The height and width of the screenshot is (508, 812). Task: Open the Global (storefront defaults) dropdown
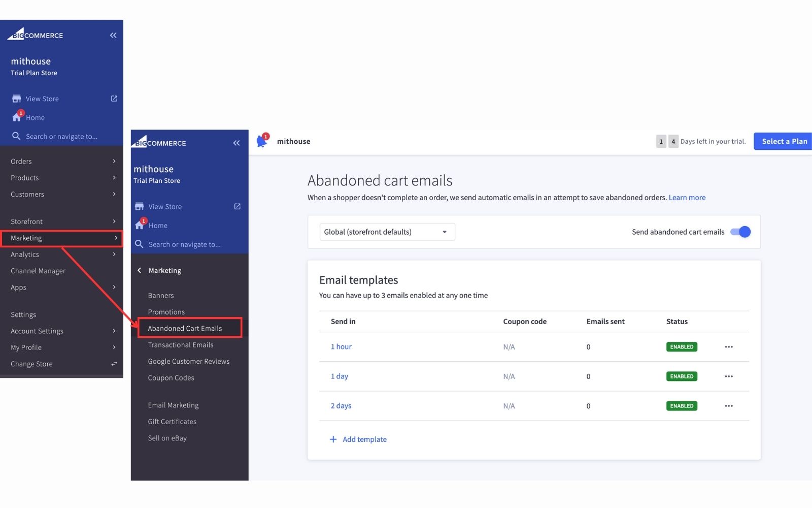pos(387,232)
